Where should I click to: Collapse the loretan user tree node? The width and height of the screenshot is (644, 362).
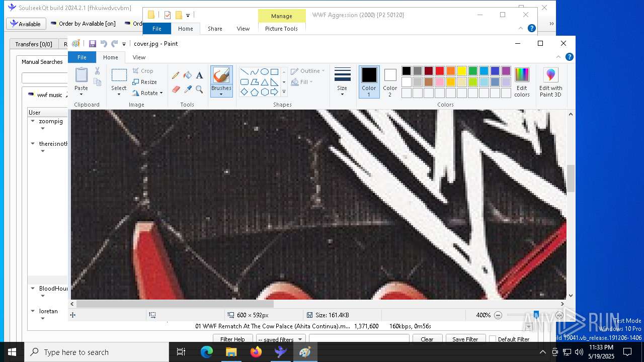(x=33, y=311)
